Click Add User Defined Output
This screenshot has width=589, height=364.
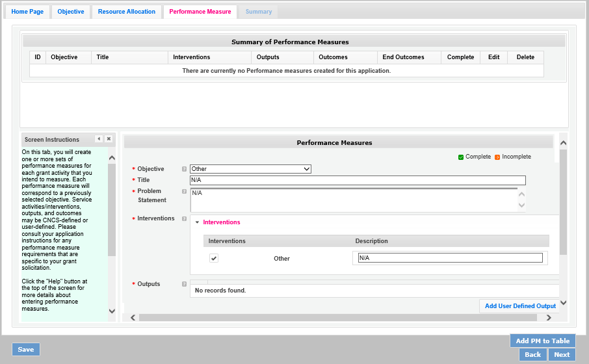pos(520,305)
